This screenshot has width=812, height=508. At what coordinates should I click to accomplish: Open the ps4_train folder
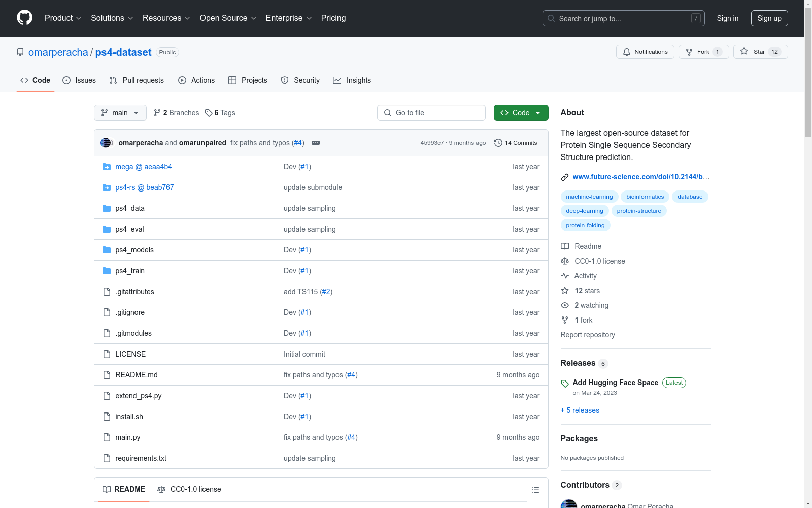pos(130,271)
